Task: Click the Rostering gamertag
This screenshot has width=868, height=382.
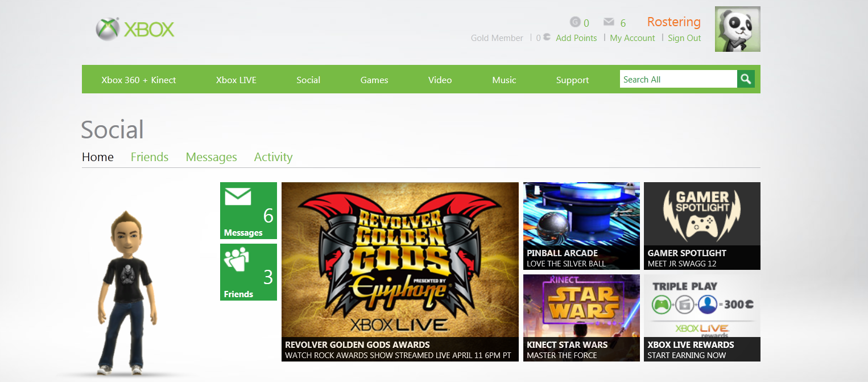Action: (674, 22)
